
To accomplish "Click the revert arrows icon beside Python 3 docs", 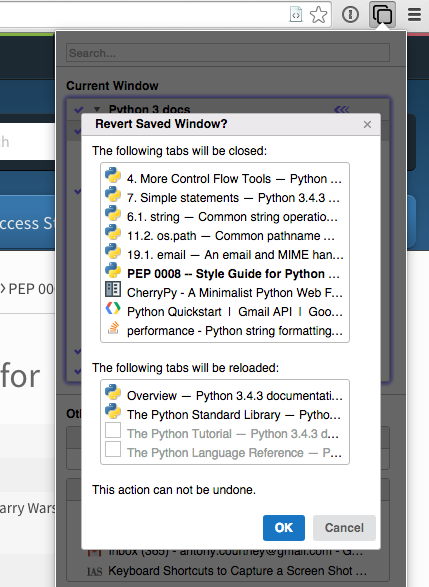I will point(341,109).
